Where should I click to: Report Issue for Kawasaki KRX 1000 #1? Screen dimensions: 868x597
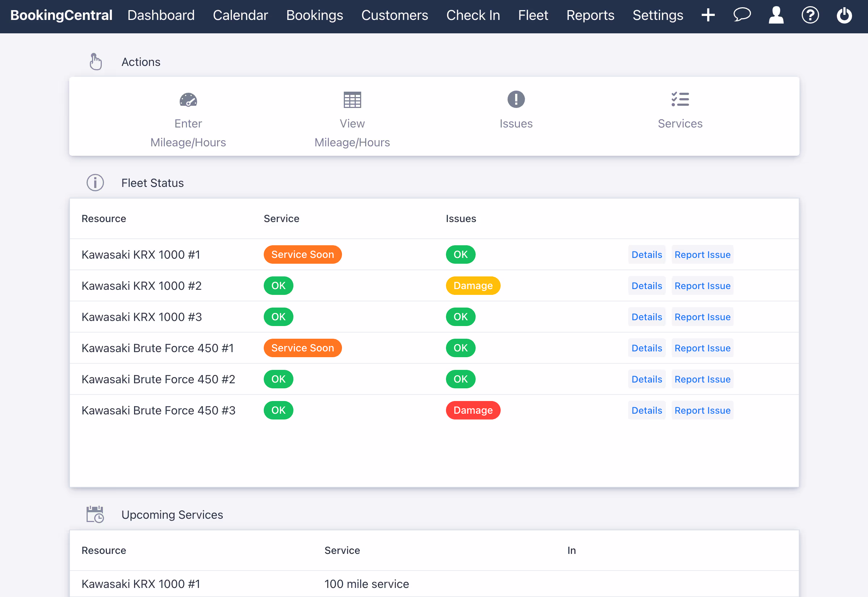tap(702, 254)
